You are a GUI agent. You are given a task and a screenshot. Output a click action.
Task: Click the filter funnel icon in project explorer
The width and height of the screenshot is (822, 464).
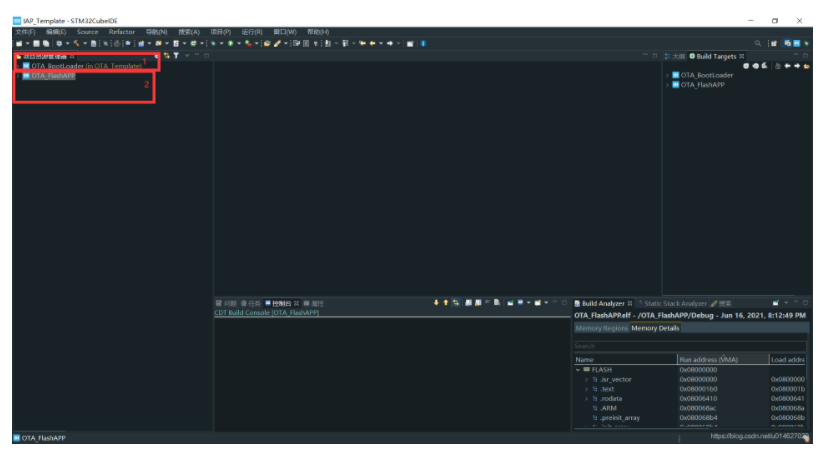(x=176, y=56)
